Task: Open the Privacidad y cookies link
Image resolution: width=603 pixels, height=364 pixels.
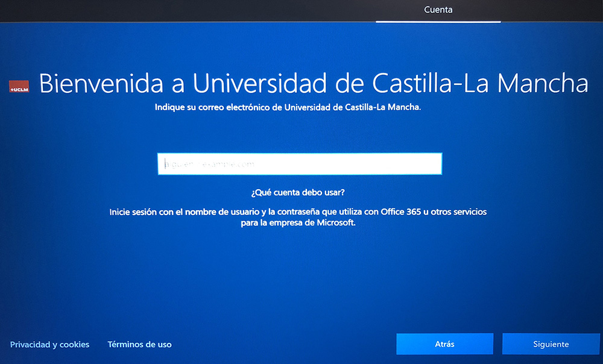Action: (x=49, y=344)
